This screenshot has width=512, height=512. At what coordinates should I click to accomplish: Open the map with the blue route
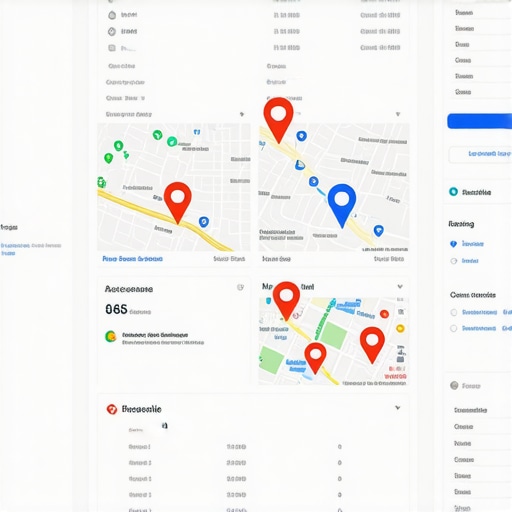[334, 187]
